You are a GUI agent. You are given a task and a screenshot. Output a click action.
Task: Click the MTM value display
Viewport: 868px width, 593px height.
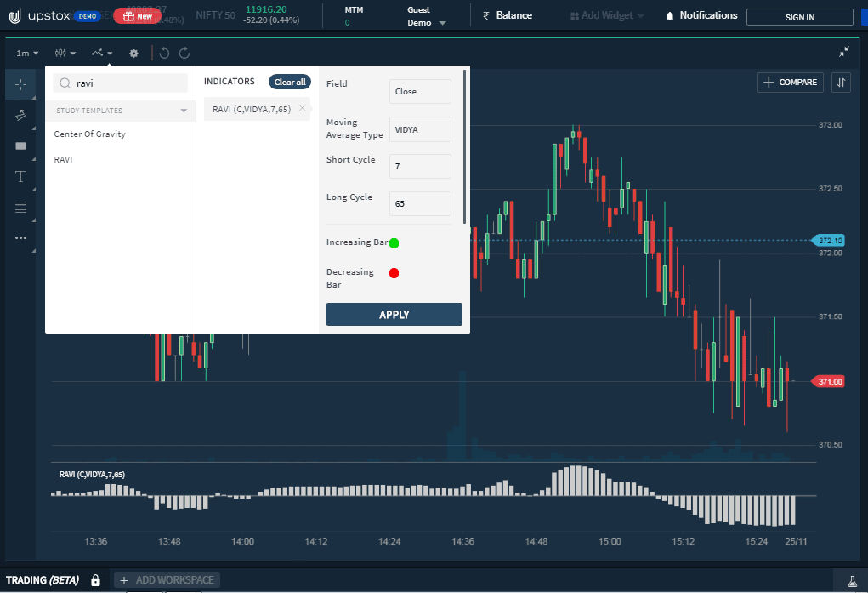[348, 23]
